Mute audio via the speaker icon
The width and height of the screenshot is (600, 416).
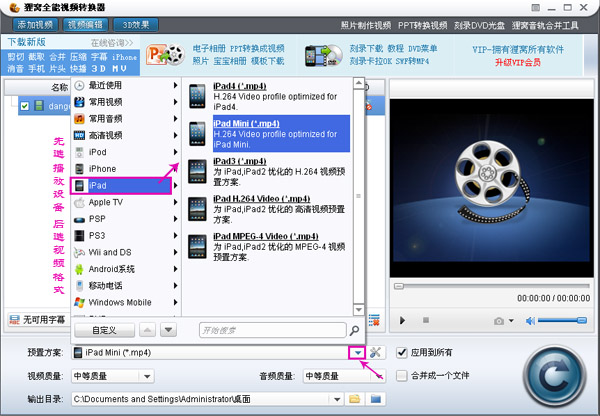click(530, 321)
